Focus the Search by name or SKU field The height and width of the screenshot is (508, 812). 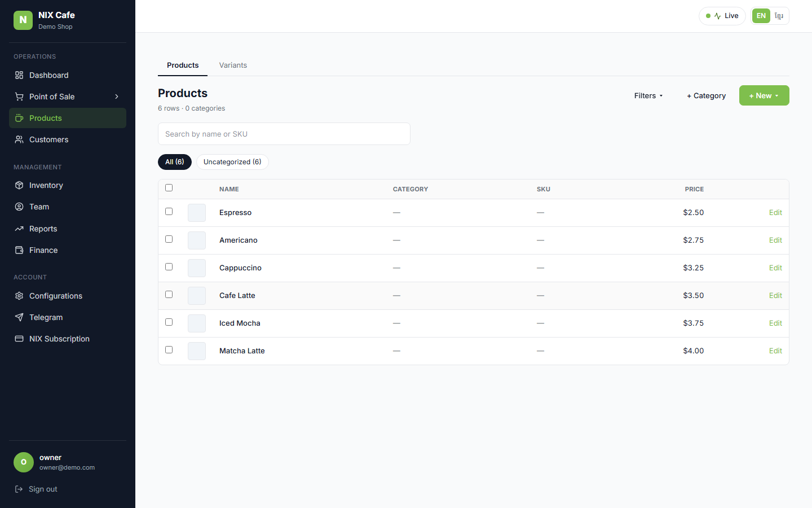coord(284,134)
